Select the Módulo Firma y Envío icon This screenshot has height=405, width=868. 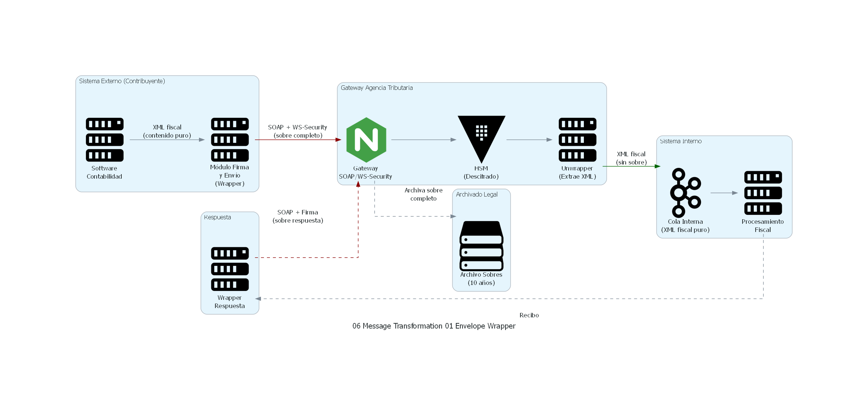230,139
